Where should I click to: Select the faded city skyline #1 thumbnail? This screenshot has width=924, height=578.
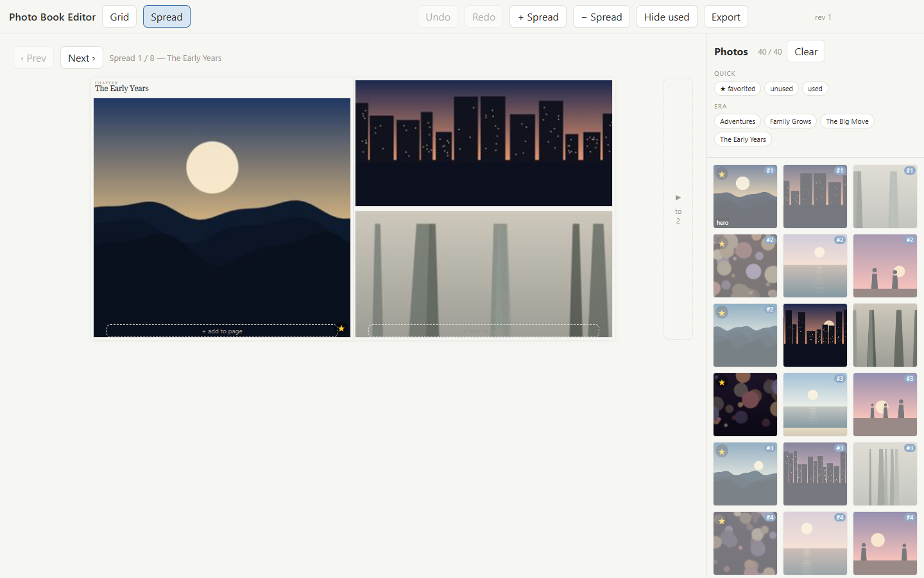click(815, 197)
